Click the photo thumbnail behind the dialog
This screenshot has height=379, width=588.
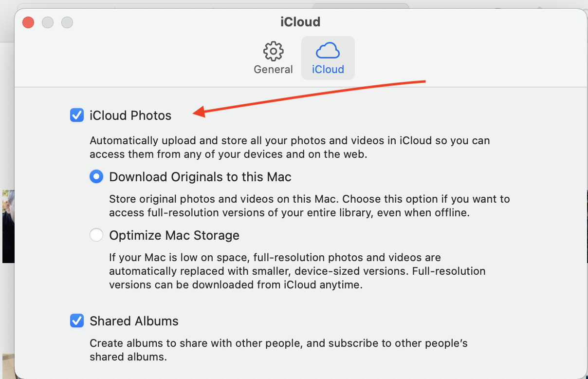[x=7, y=227]
